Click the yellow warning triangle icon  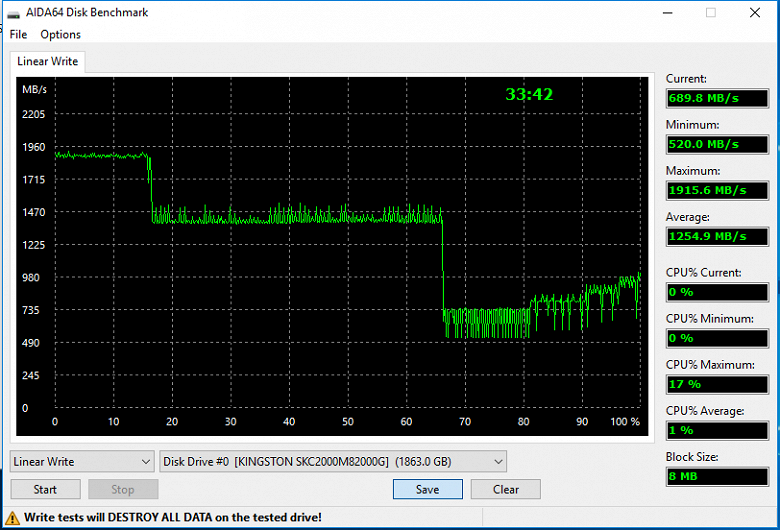(x=12, y=518)
